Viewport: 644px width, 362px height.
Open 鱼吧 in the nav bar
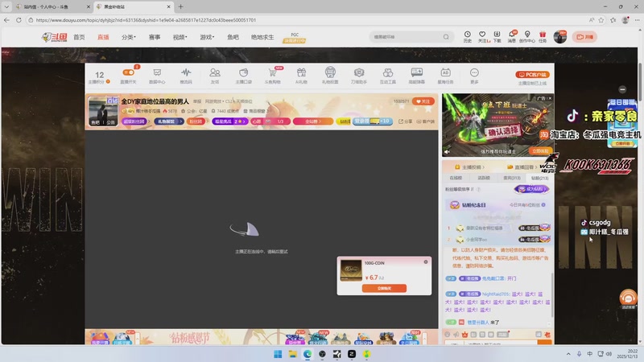coord(233,37)
